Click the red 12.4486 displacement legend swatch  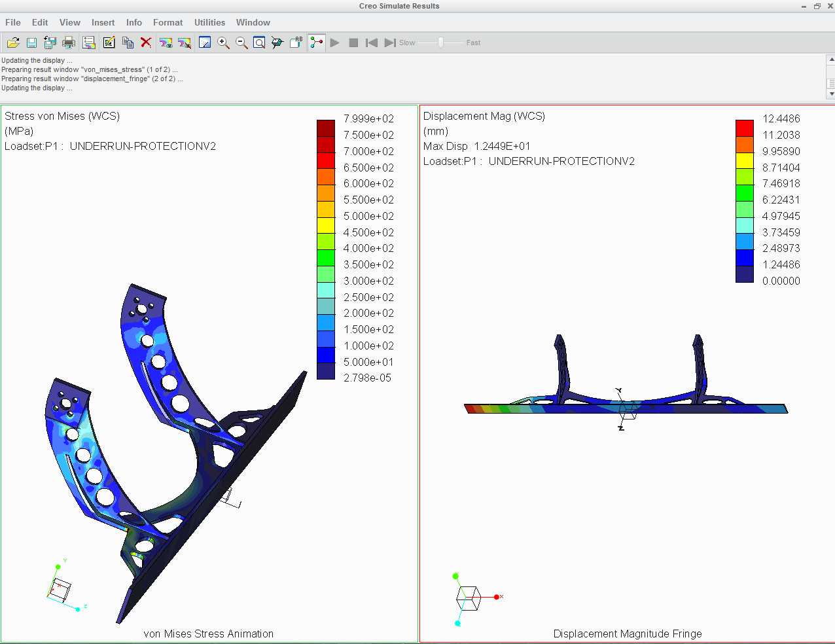pos(745,128)
